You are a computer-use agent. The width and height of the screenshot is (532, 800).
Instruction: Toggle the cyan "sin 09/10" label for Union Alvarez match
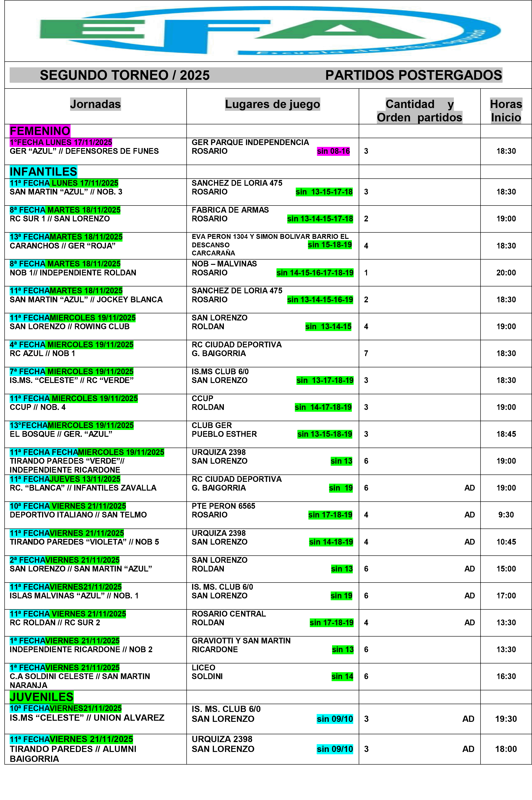[335, 719]
